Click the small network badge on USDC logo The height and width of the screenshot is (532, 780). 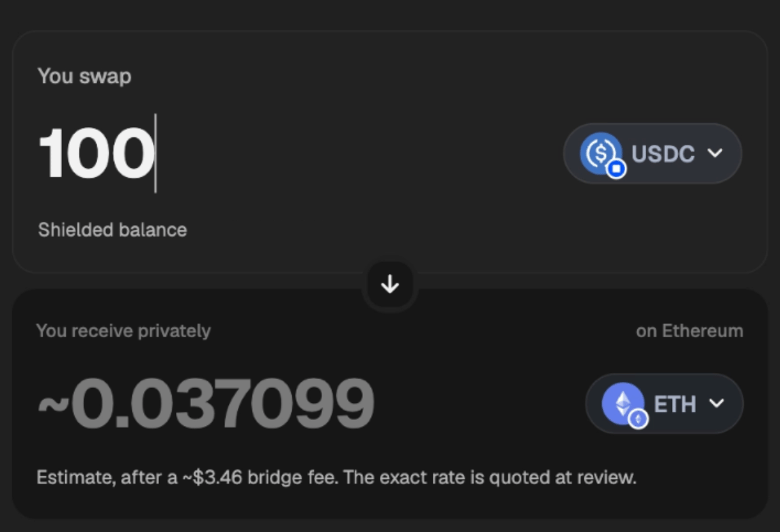pos(616,169)
